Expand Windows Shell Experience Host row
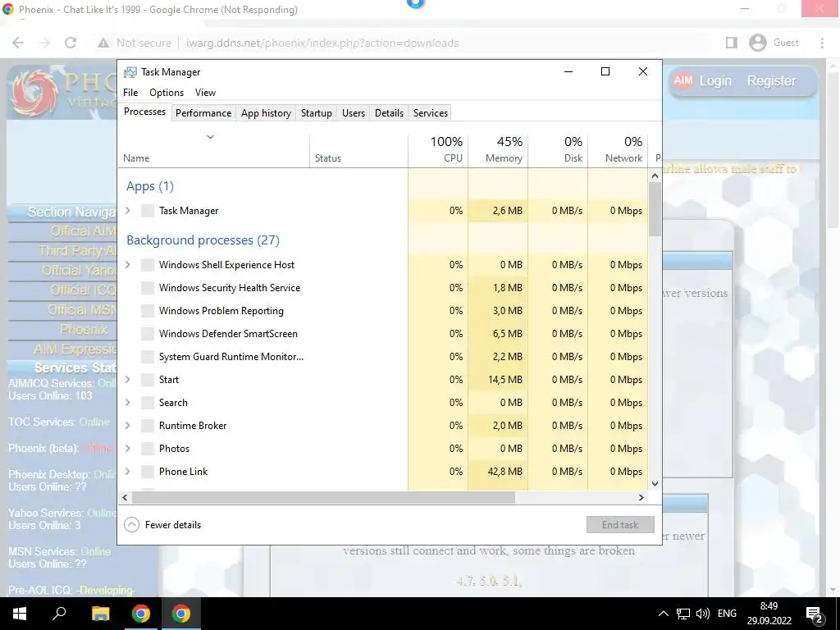Screen dimensions: 840x630 [128, 265]
